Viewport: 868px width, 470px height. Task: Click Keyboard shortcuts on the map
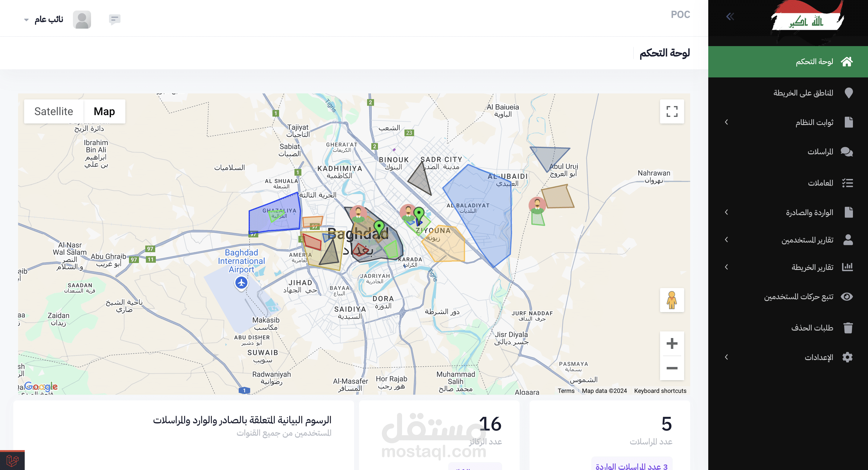(x=660, y=391)
